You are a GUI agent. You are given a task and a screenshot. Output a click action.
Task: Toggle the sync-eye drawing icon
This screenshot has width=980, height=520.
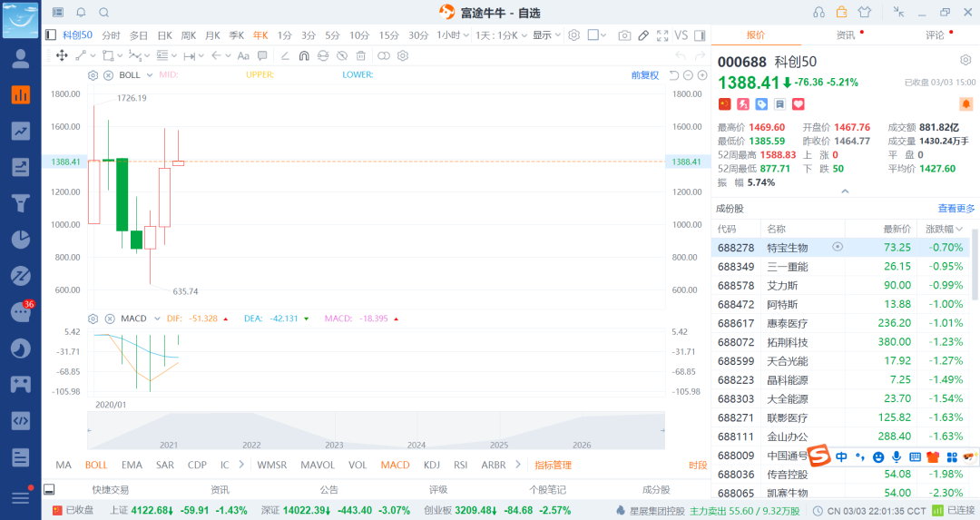tap(322, 55)
